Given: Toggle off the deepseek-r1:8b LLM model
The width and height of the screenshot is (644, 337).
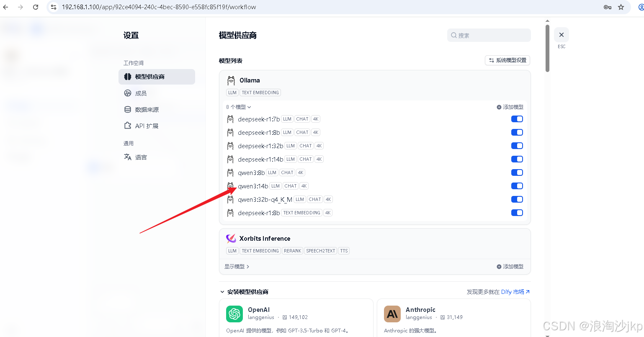Looking at the screenshot, I should 517,132.
